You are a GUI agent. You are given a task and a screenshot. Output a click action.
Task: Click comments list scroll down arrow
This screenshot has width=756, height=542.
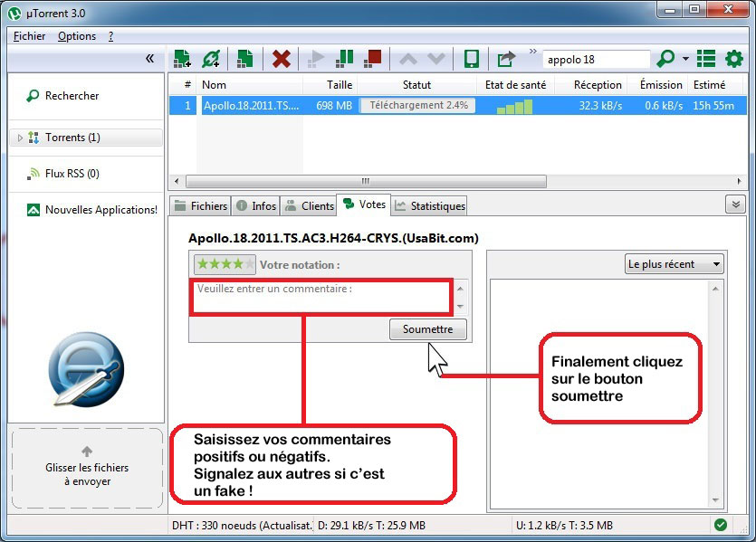coord(715,500)
